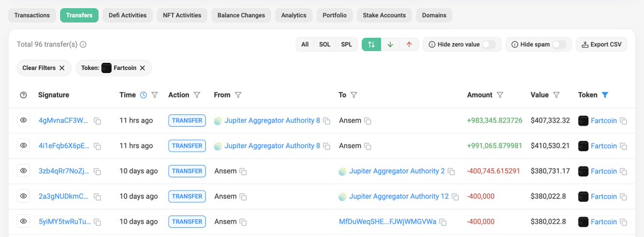Screen dimensions: 644x237
Task: Open the MfDuWeqSHE...FJWjWMGVWa address link
Action: pyautogui.click(x=387, y=222)
